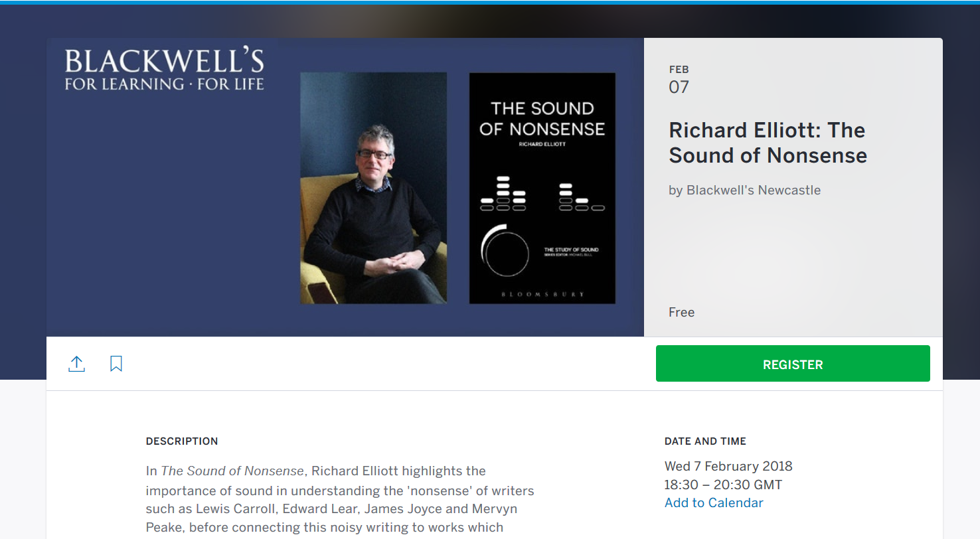
Task: Click the equalizer bars graphic on cover
Action: [503, 194]
